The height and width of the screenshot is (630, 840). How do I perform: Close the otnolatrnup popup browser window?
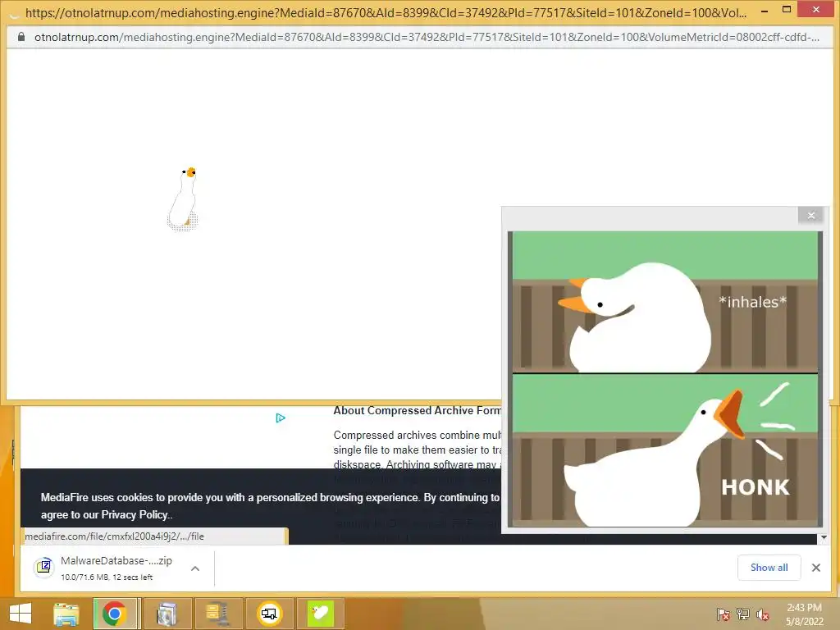coord(816,9)
